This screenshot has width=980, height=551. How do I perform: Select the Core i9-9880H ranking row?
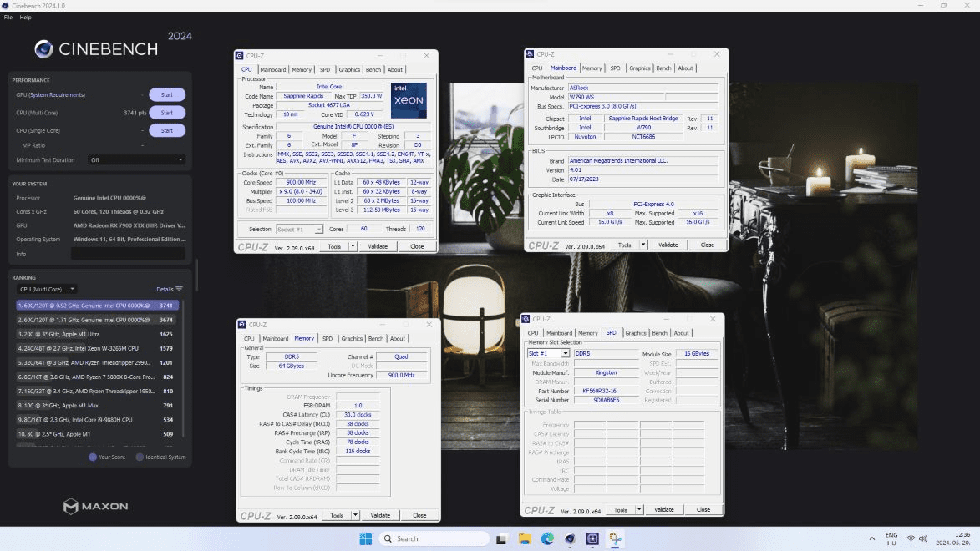pos(98,420)
